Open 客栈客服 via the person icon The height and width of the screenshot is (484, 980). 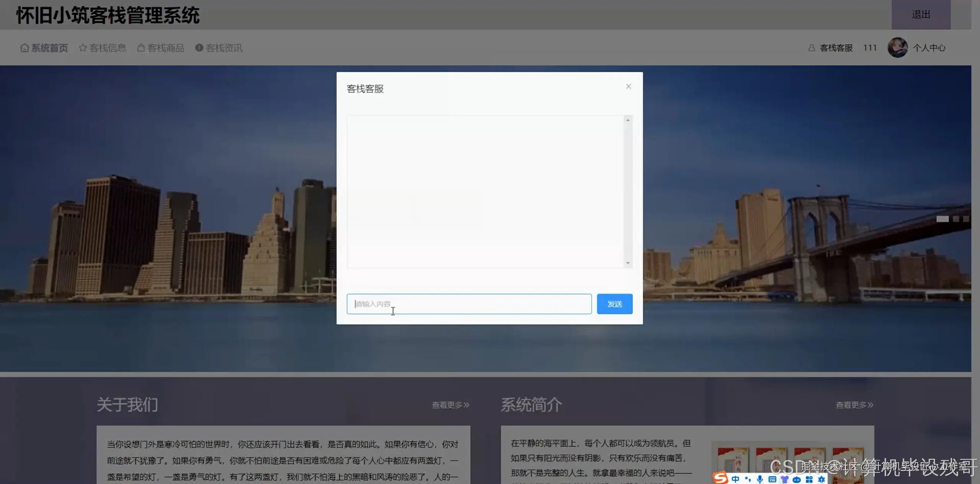[x=812, y=48]
